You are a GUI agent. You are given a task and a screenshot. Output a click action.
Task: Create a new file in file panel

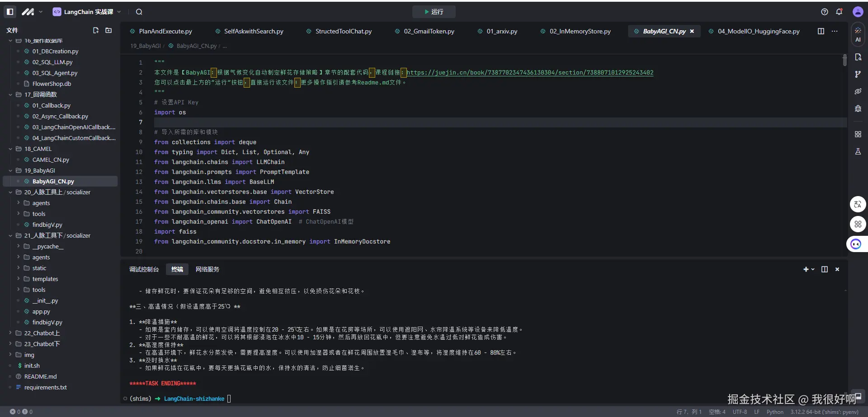tap(96, 30)
